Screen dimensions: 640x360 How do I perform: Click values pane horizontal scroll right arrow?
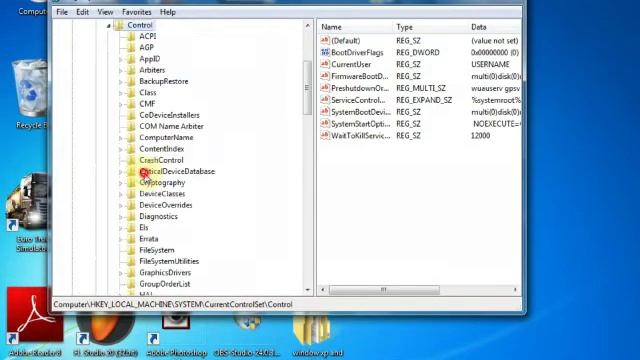coord(515,289)
